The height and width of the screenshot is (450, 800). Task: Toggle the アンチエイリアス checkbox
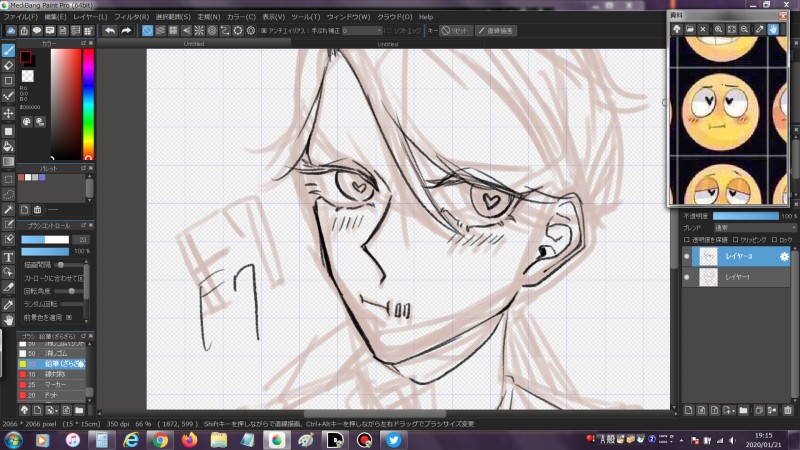(264, 31)
